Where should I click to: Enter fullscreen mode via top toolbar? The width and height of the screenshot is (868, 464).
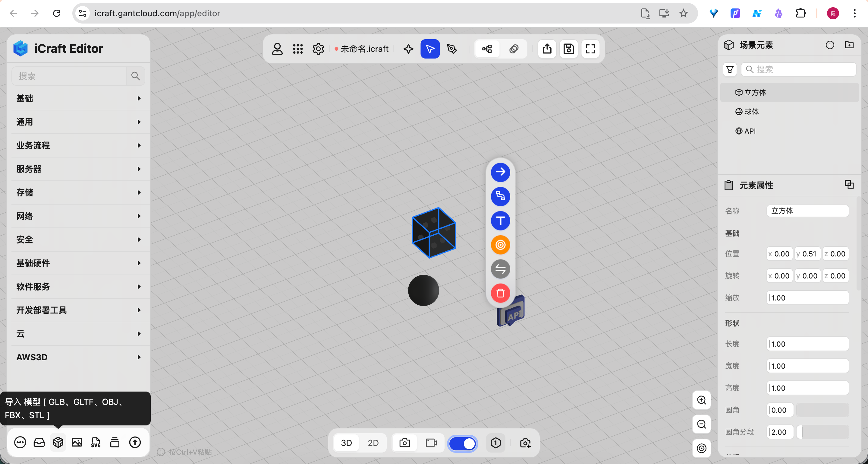pyautogui.click(x=590, y=49)
